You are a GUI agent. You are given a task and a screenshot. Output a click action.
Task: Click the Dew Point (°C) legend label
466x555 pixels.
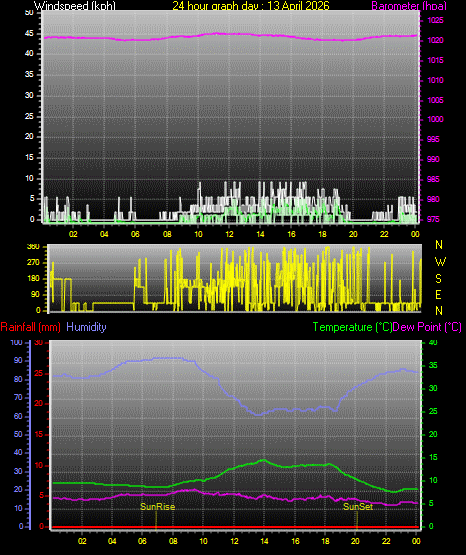[427, 327]
